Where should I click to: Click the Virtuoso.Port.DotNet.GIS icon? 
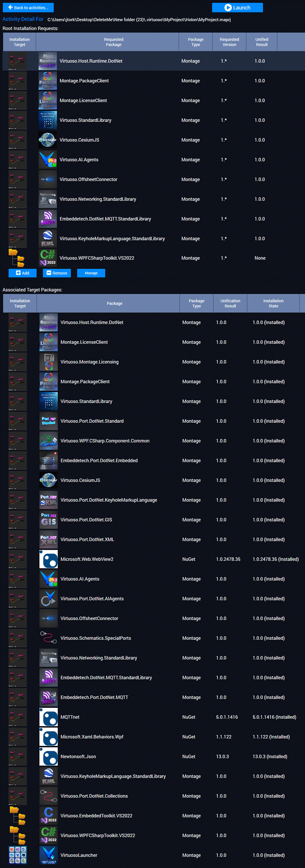pos(48,520)
